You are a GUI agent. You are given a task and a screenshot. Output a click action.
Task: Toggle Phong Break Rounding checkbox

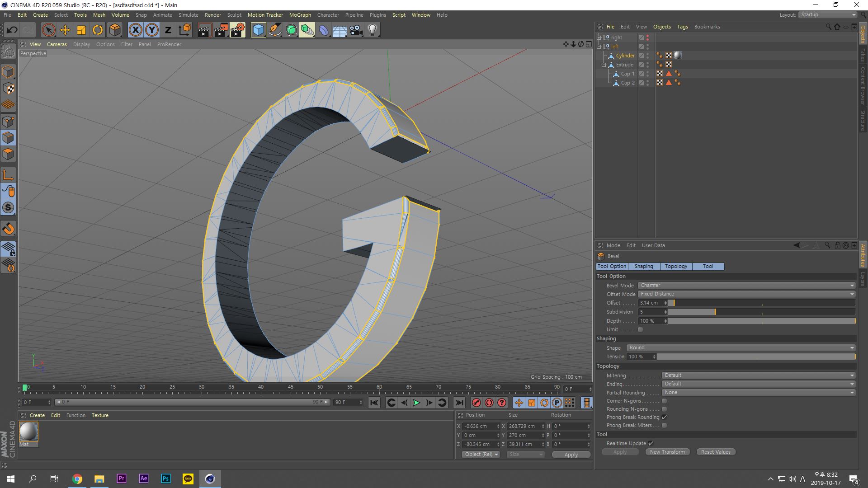coord(664,417)
